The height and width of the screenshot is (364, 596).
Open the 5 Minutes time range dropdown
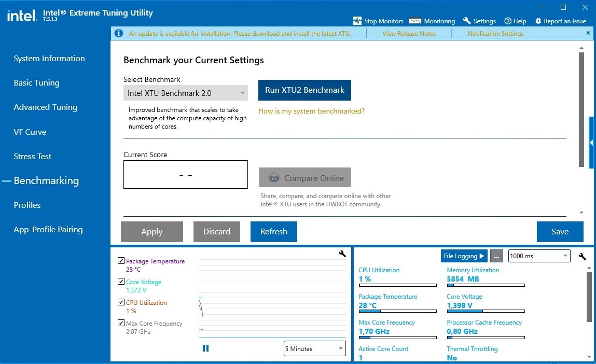click(314, 349)
